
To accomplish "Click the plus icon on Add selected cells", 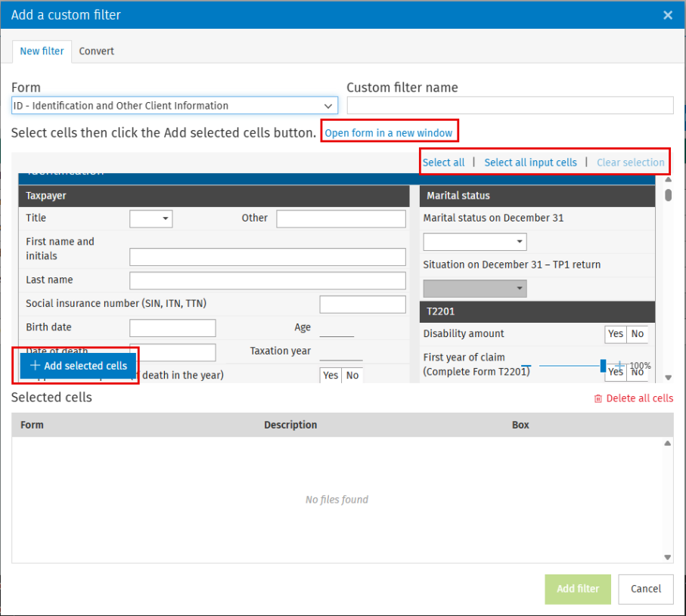I will click(x=35, y=366).
